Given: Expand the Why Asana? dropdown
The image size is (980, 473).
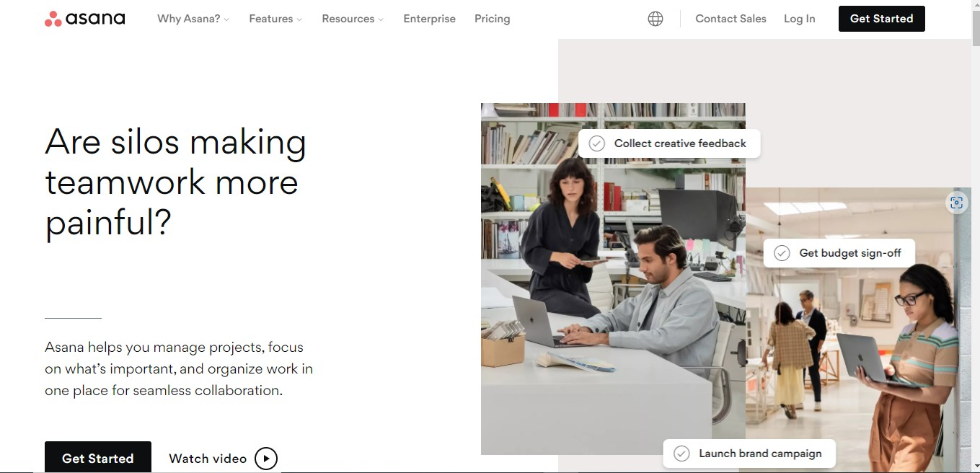Looking at the screenshot, I should coord(189,19).
